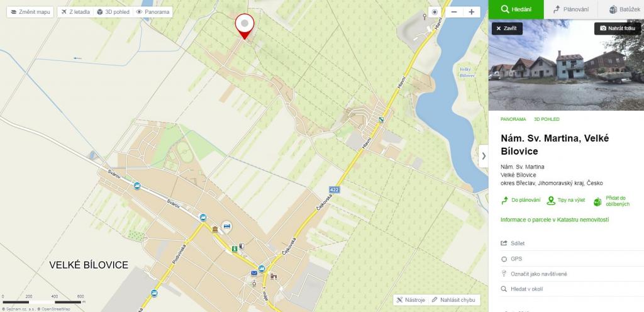The image size is (644, 312).
Task: Click the museum building icon on map
Action: (x=215, y=229)
